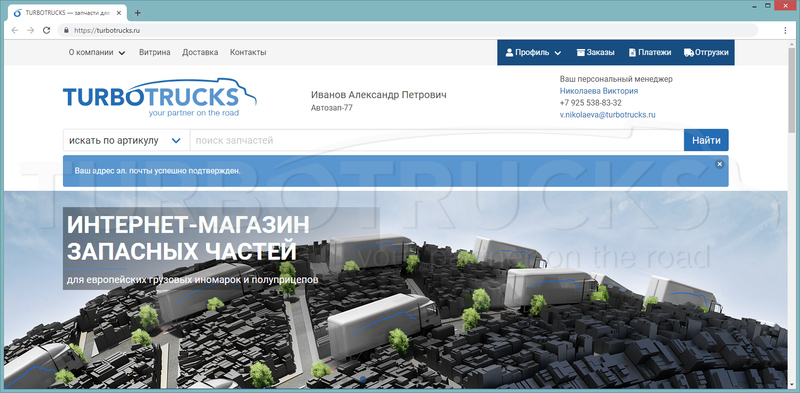Go to the Витрина menu item

point(155,53)
